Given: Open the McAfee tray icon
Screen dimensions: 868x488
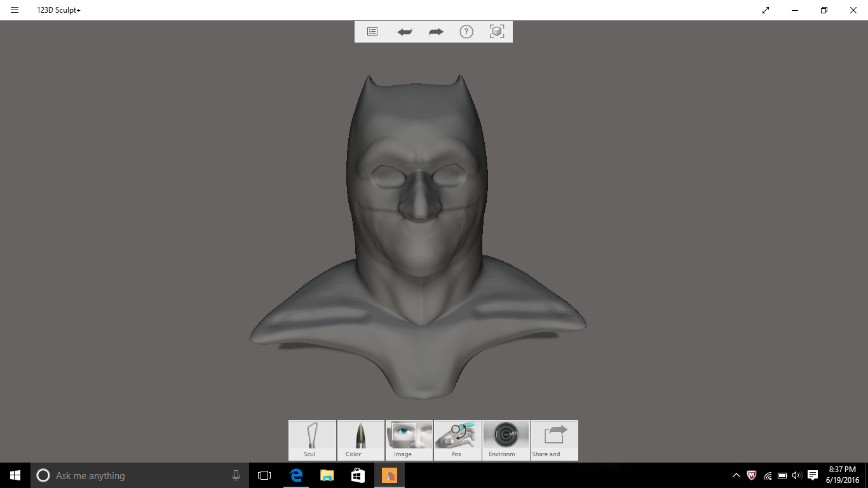Looking at the screenshot, I should click(x=752, y=475).
